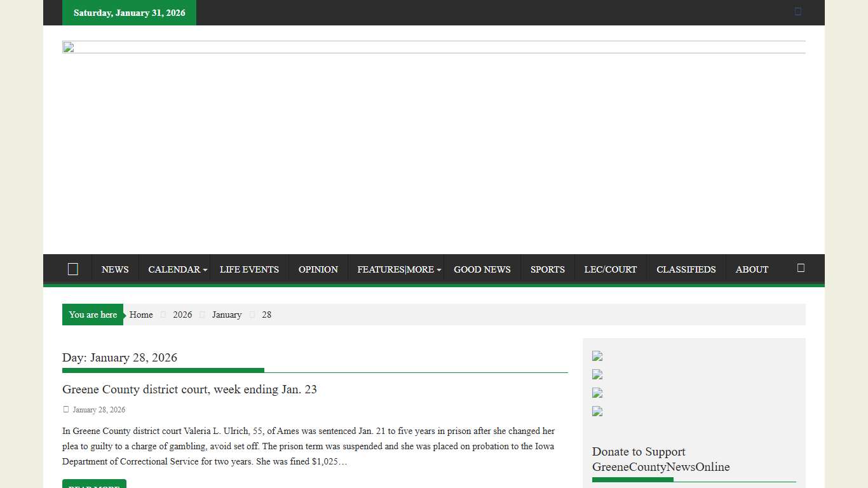The height and width of the screenshot is (488, 868).
Task: Open the Greene County district court article title
Action: [x=189, y=390]
